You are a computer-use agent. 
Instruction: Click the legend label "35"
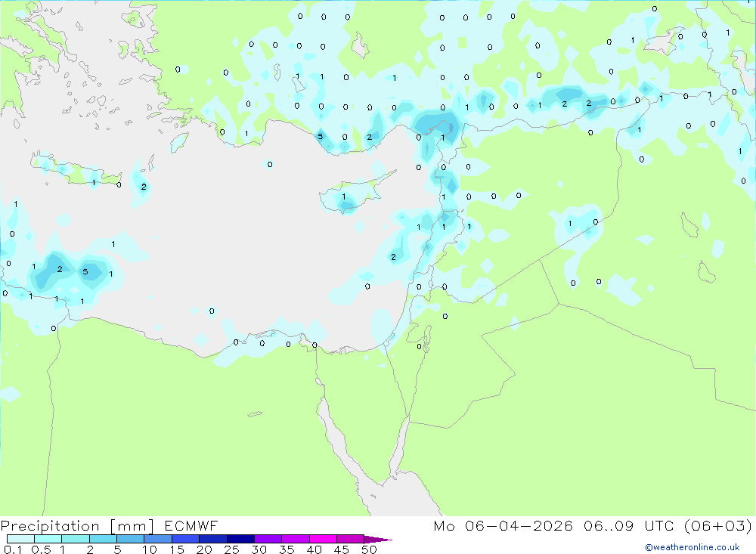click(287, 549)
